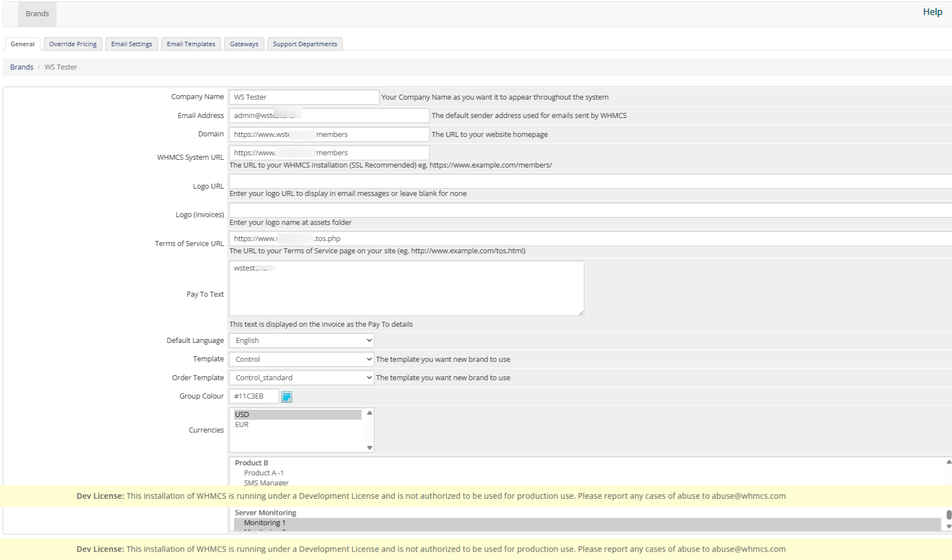Click the Logo URL input field
Image resolution: width=952 pixels, height=560 pixels.
(590, 181)
